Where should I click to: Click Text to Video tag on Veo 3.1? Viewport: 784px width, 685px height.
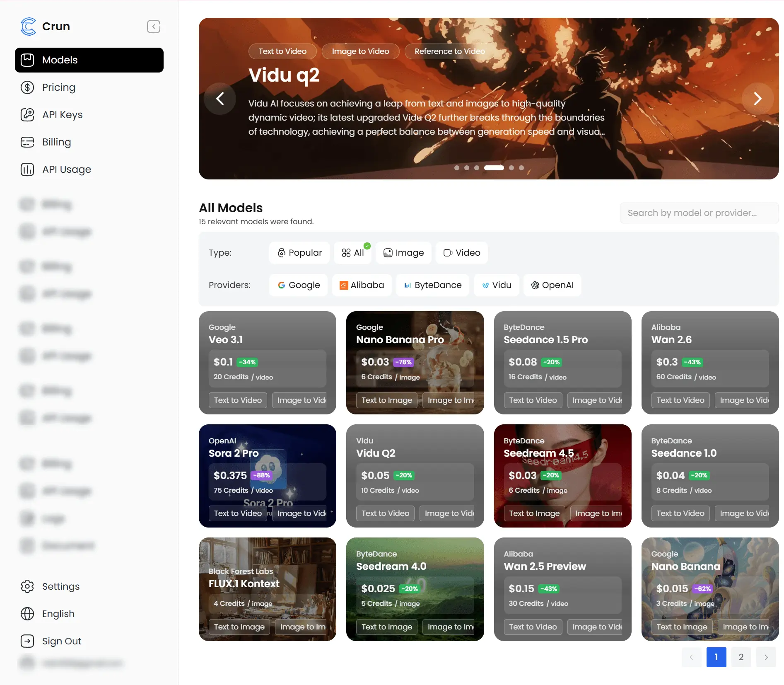[x=238, y=400]
